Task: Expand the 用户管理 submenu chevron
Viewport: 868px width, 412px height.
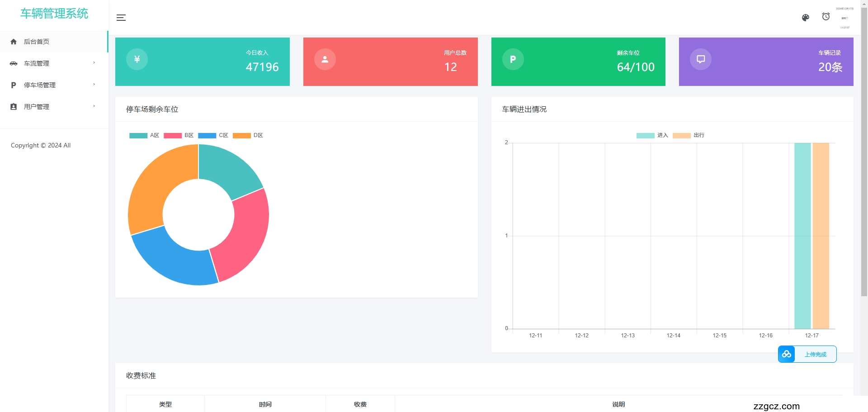Action: (94, 106)
